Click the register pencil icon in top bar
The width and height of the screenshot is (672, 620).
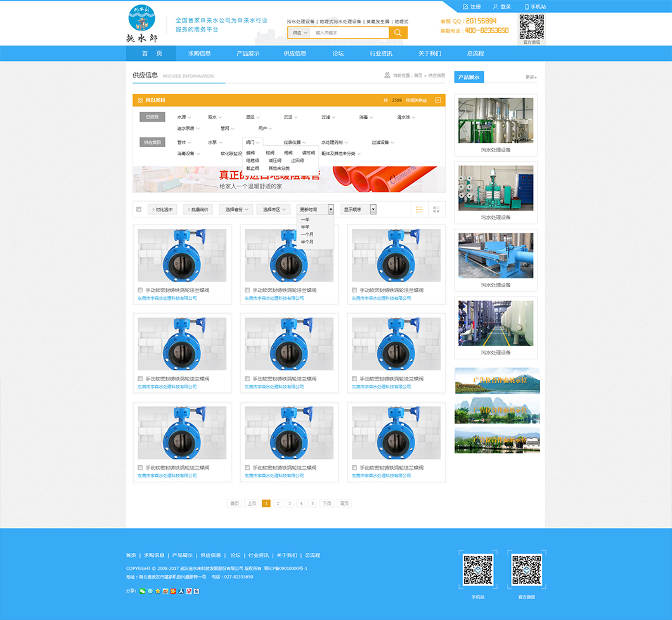click(465, 7)
